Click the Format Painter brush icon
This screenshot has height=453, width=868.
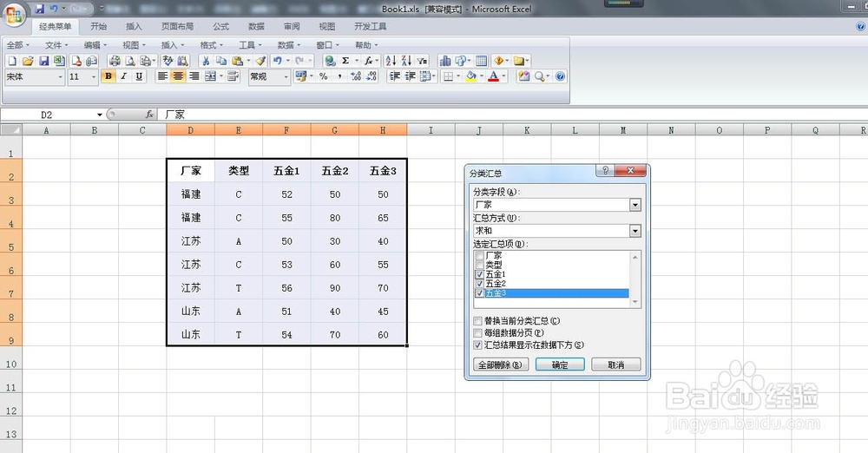[260, 61]
